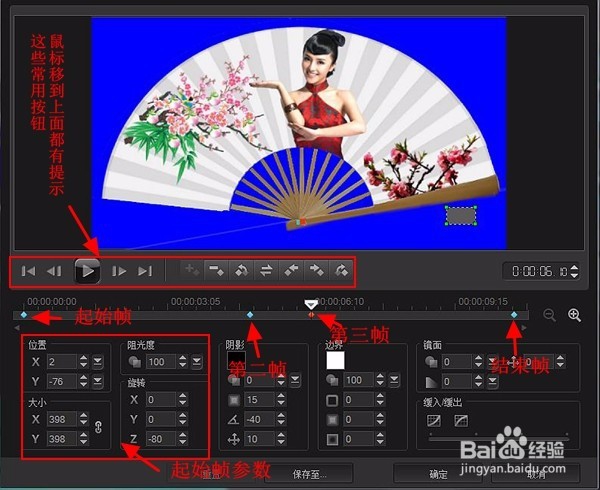Advance one frame with the Next Frame button

point(119,271)
